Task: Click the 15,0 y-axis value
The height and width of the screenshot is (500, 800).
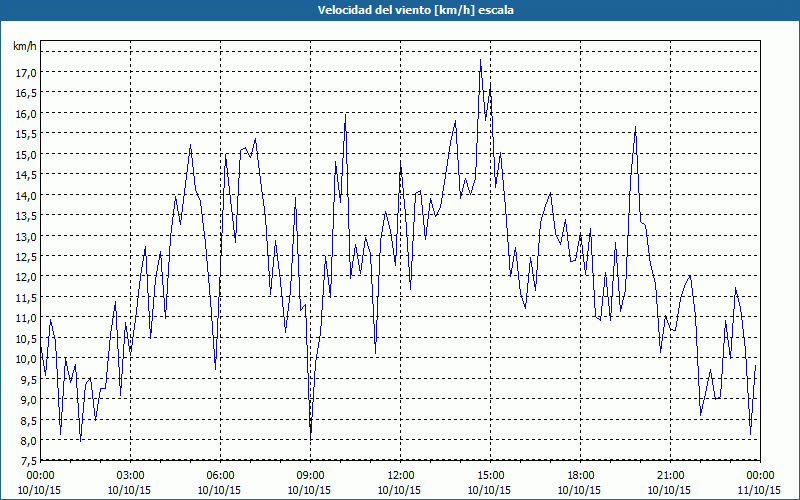Action: [26, 155]
